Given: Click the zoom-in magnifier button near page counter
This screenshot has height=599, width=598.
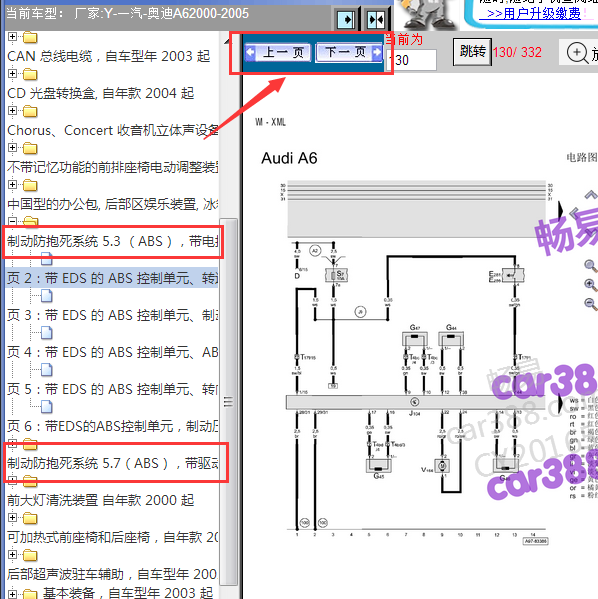Looking at the screenshot, I should [x=578, y=52].
